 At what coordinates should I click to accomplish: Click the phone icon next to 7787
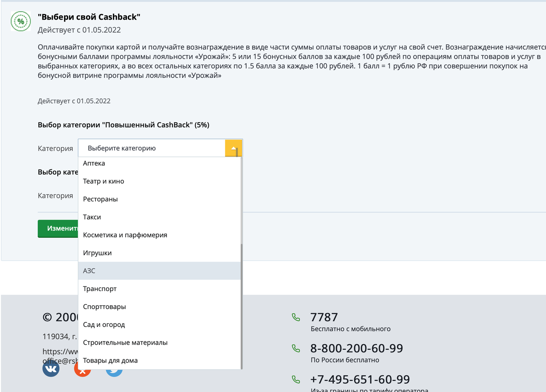click(296, 317)
